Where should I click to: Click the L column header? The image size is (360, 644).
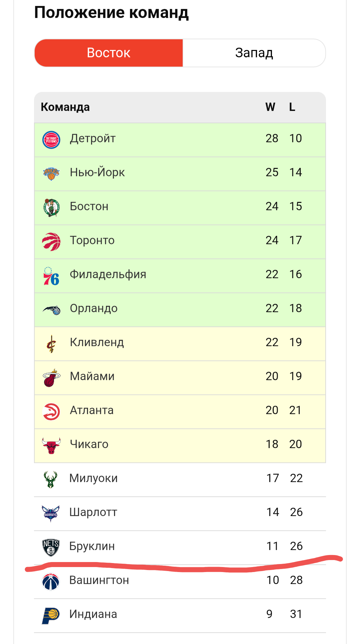pyautogui.click(x=292, y=107)
